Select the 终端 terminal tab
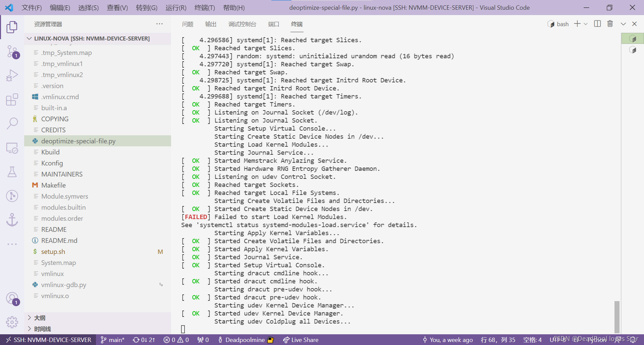This screenshot has height=345, width=644. 297,24
